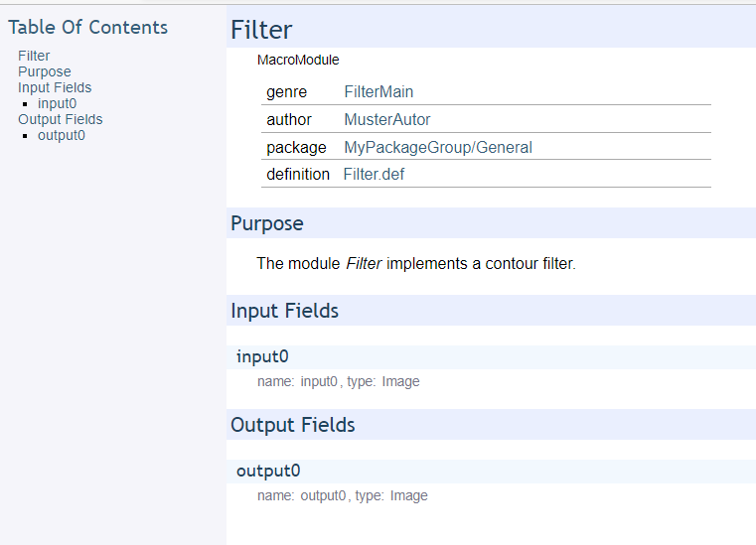This screenshot has height=545, width=756.
Task: Open the Filter.def definition file link
Action: pos(374,175)
